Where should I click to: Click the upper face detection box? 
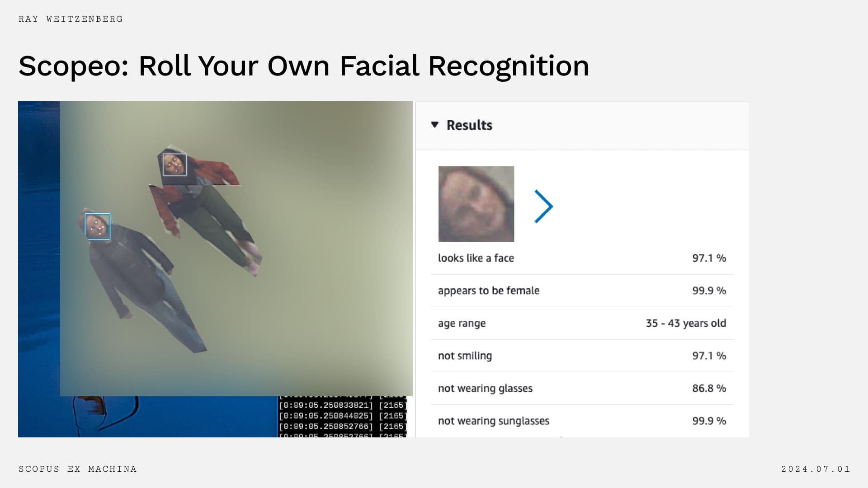coord(175,164)
